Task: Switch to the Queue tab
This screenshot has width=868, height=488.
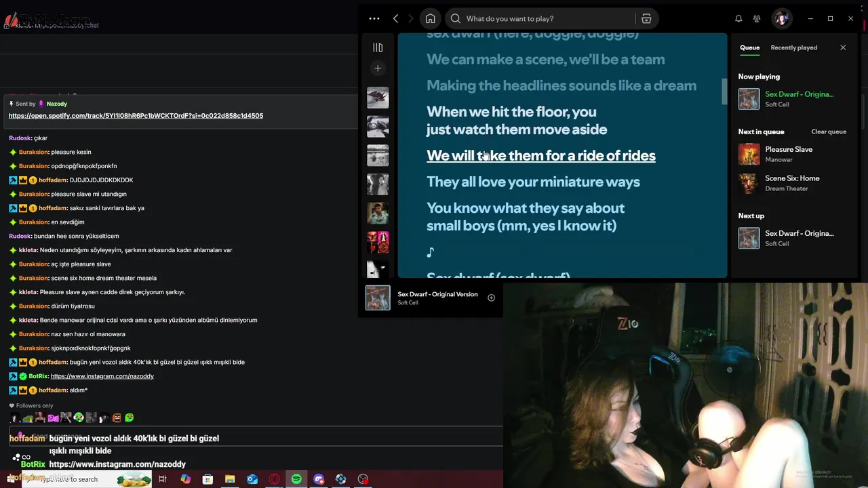Action: click(749, 47)
